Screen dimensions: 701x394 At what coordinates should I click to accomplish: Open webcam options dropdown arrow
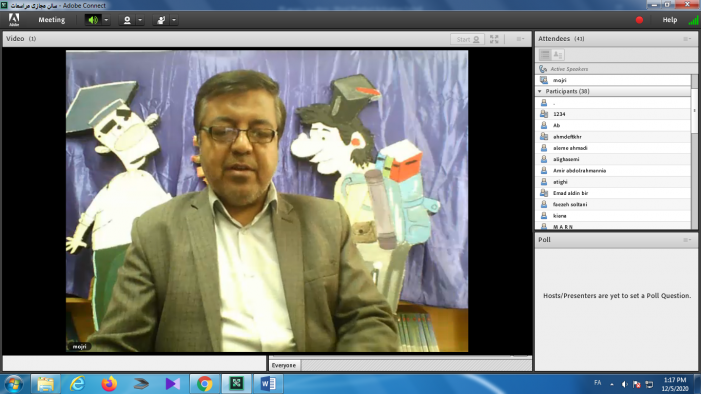tap(140, 20)
